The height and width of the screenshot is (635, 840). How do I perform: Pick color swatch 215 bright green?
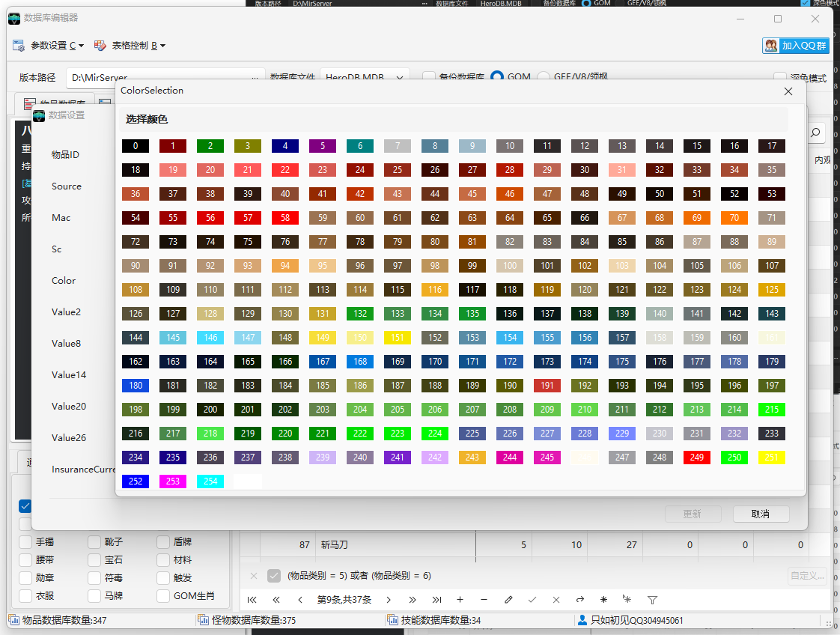pos(772,410)
